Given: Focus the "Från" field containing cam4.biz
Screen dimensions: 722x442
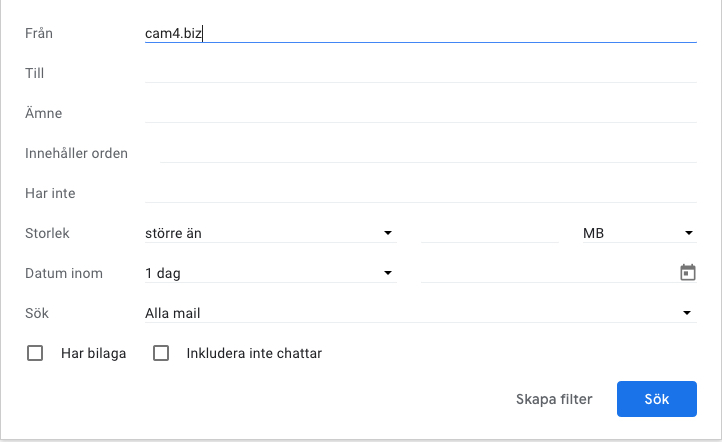Looking at the screenshot, I should tap(420, 33).
